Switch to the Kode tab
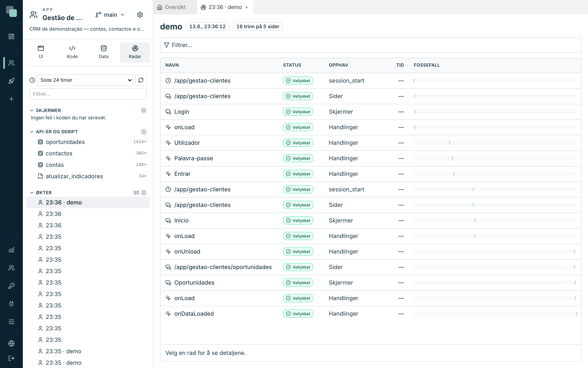 coord(72,52)
